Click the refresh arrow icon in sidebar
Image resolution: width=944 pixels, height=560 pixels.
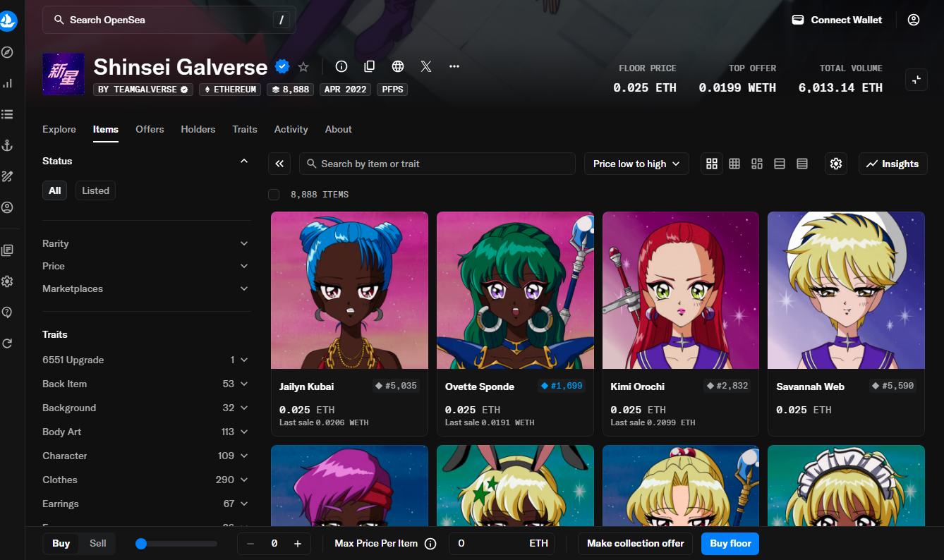coord(8,343)
